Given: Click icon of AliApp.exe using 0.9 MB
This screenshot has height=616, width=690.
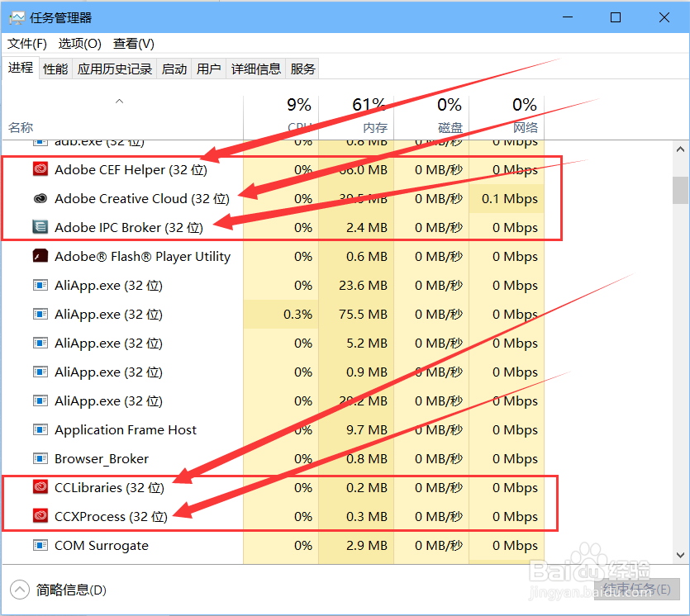Looking at the screenshot, I should pyautogui.click(x=40, y=372).
